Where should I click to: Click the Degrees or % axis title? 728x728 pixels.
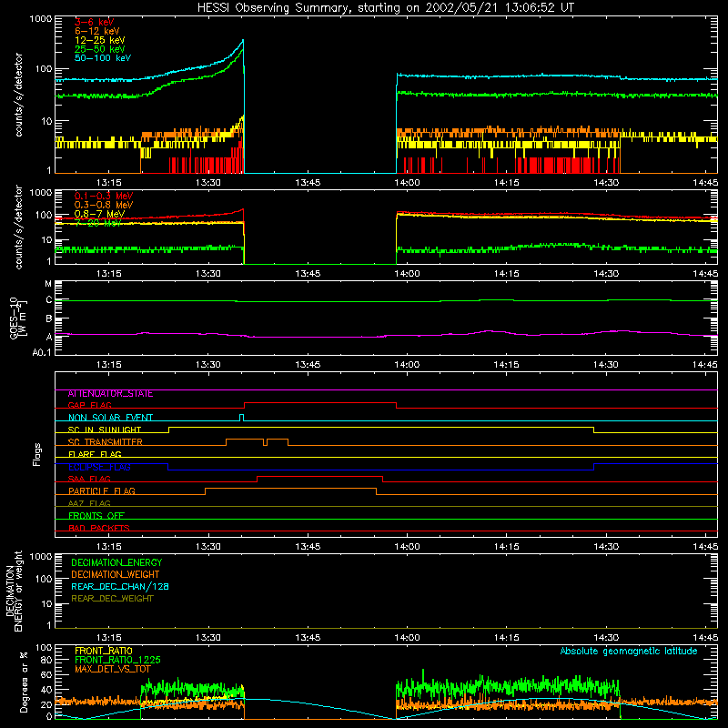click(25, 682)
